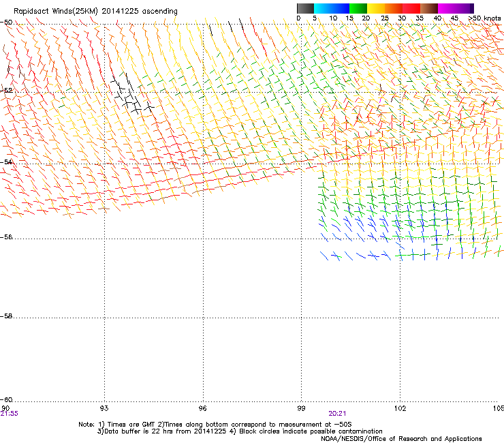Click the purple time stamp '21:55'

[x=10, y=414]
